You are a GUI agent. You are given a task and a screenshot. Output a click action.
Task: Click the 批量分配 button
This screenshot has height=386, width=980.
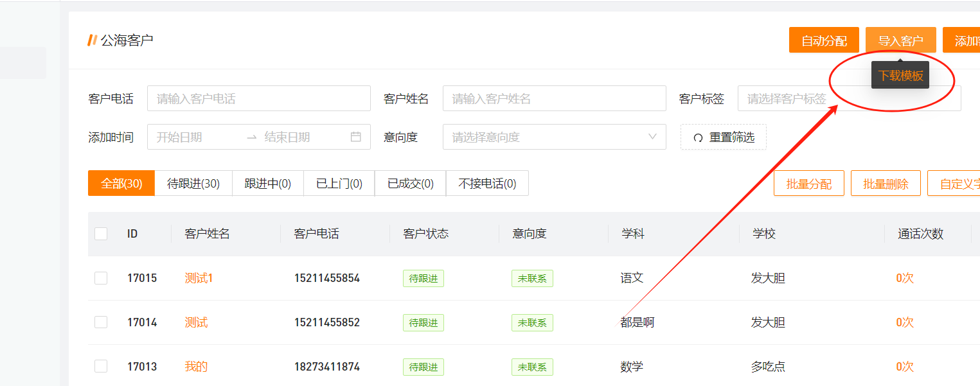(808, 183)
